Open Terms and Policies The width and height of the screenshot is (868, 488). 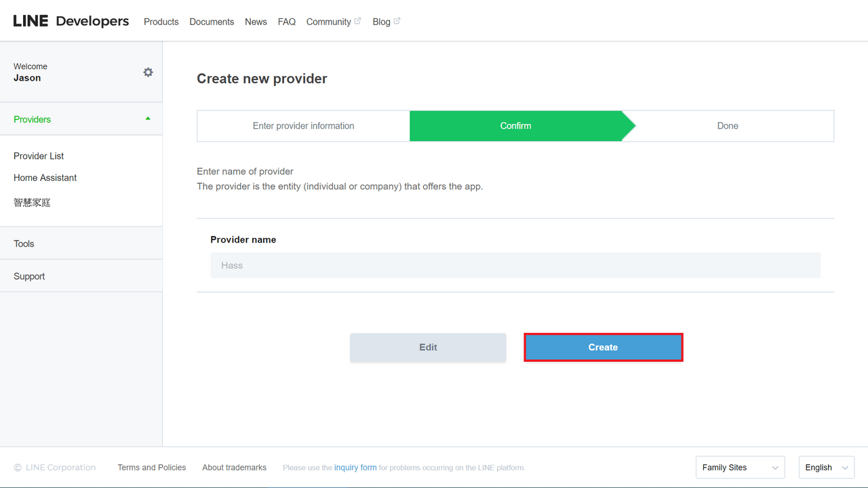[152, 468]
